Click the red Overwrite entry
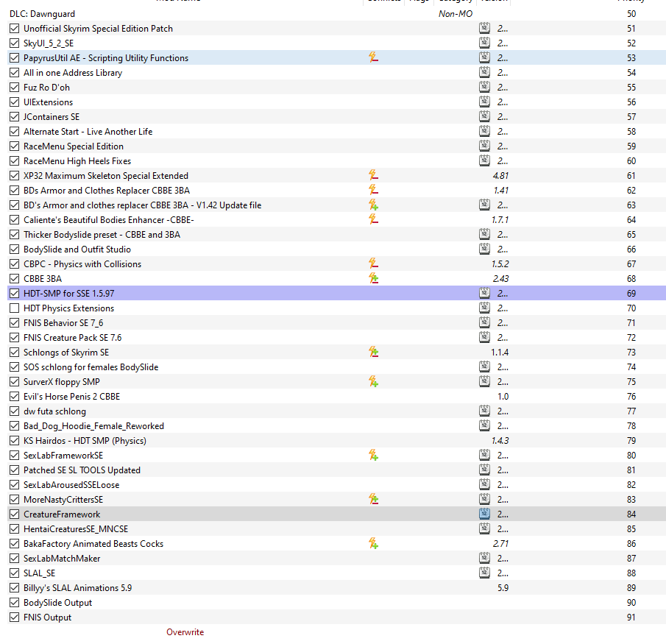Viewport: 666px width, 644px height. 185,632
